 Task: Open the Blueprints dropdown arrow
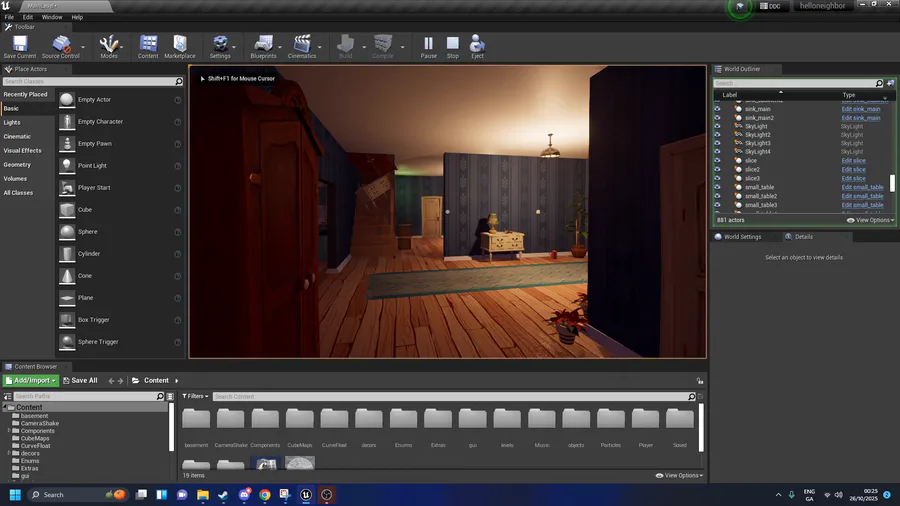pos(280,47)
